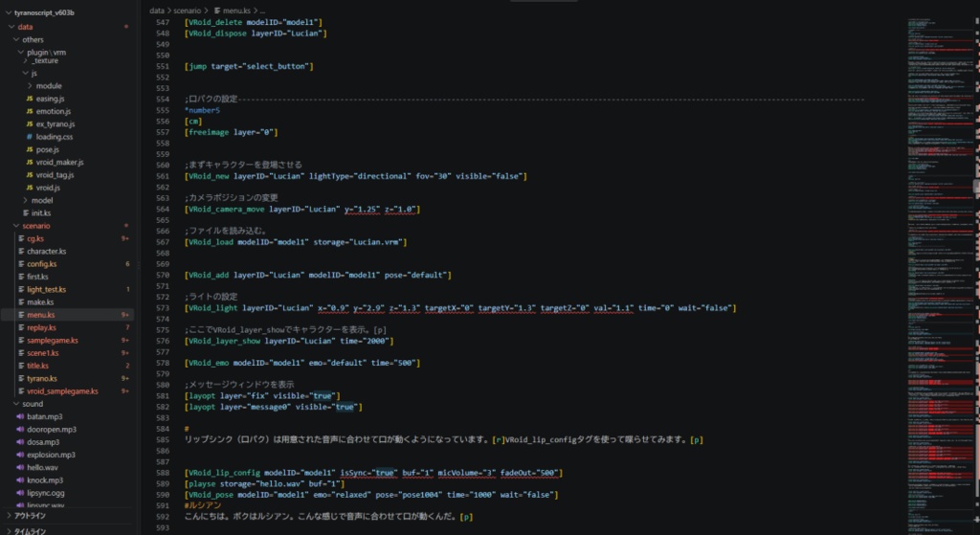
Task: Select scenario in the breadcrumb path
Action: pos(187,11)
